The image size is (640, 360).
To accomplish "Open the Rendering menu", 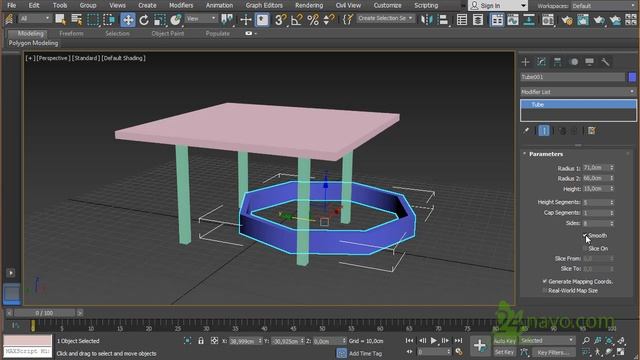I will click(309, 5).
